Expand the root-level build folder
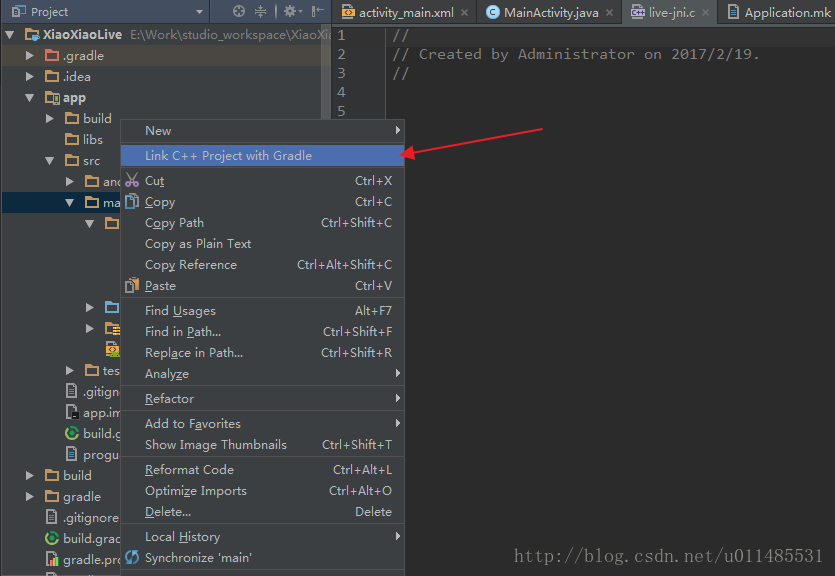Viewport: 835px width, 576px height. pos(30,475)
